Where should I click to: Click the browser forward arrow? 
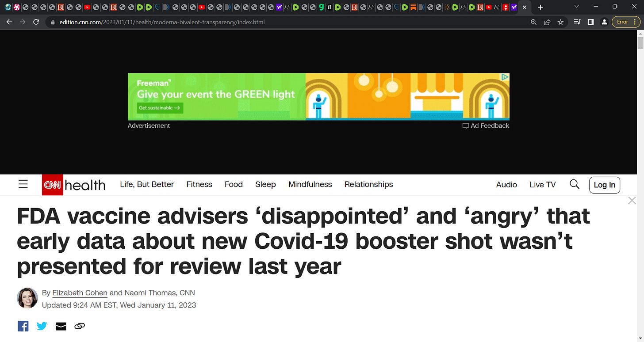click(x=23, y=22)
